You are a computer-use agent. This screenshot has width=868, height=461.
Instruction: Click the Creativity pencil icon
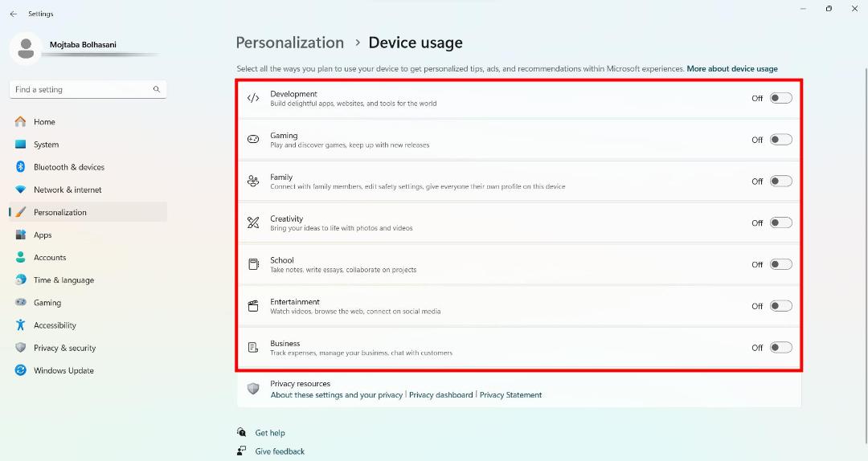(x=253, y=222)
